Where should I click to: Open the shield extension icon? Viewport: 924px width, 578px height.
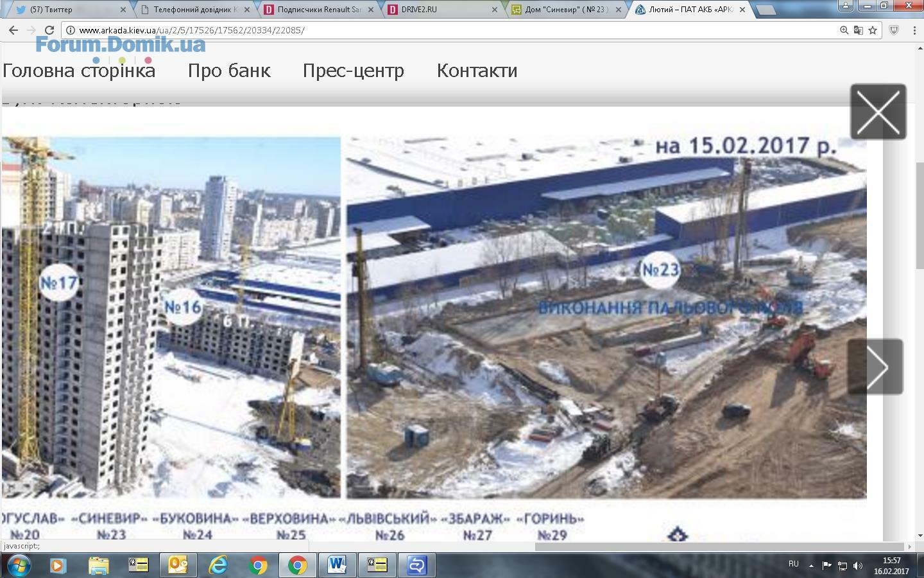[x=894, y=30]
